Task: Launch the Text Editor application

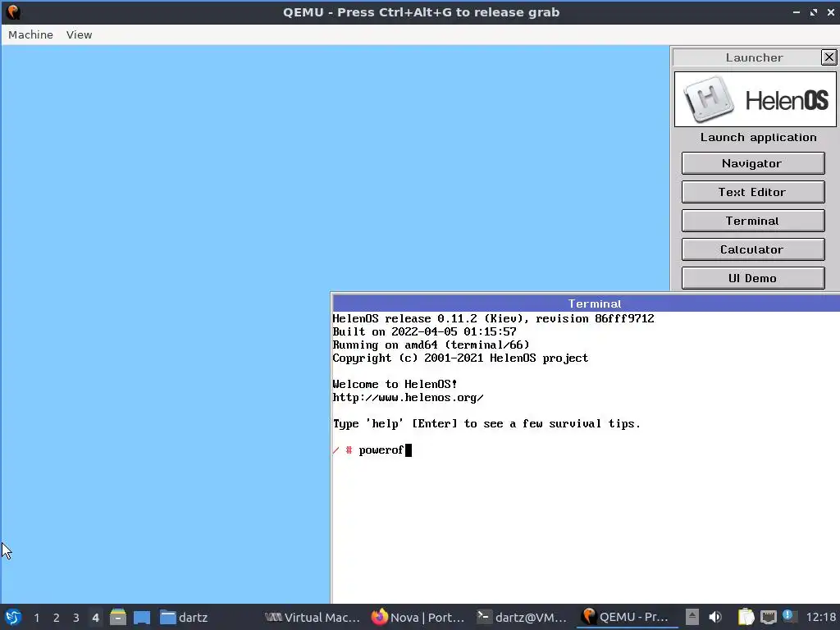Action: [753, 192]
